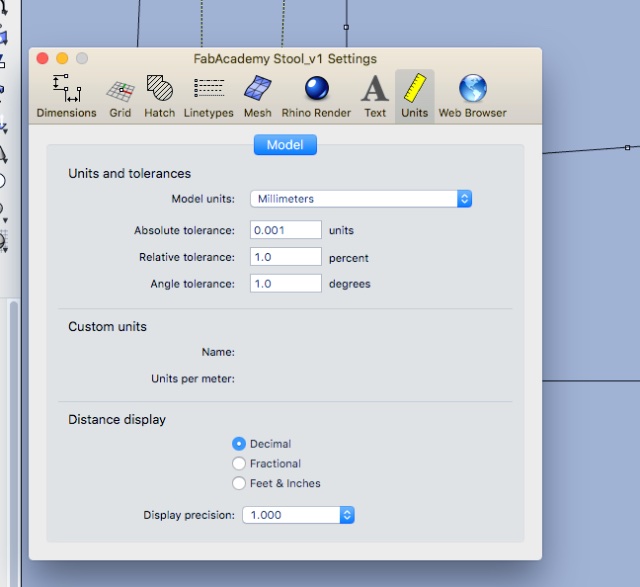
Task: Click the 'Units per meter:' label
Action: pos(193,379)
